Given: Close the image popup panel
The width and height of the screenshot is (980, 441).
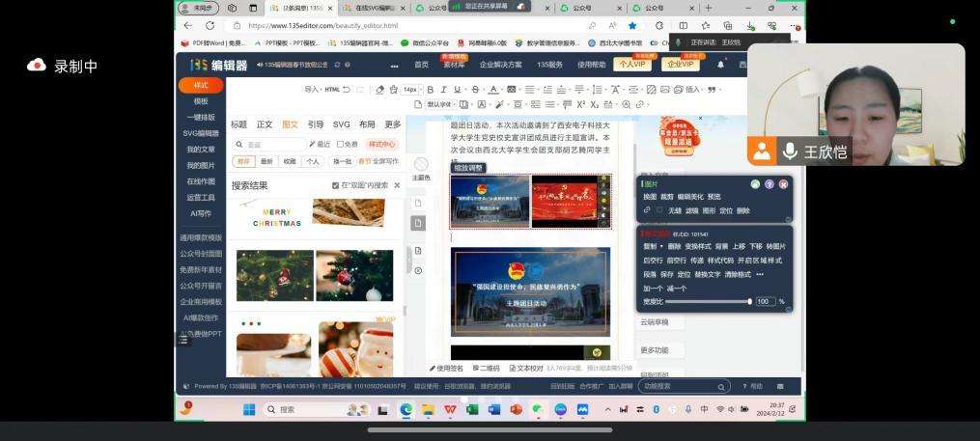Looking at the screenshot, I should 783,183.
